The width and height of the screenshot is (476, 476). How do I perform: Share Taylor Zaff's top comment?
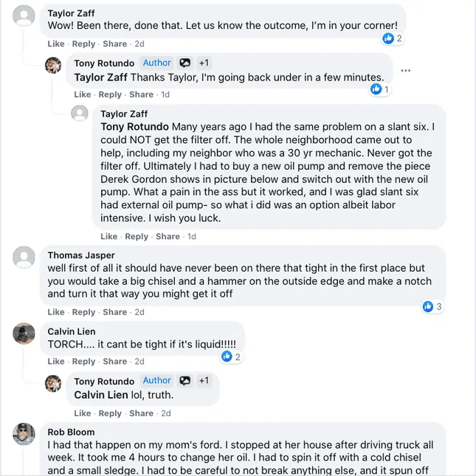point(114,44)
